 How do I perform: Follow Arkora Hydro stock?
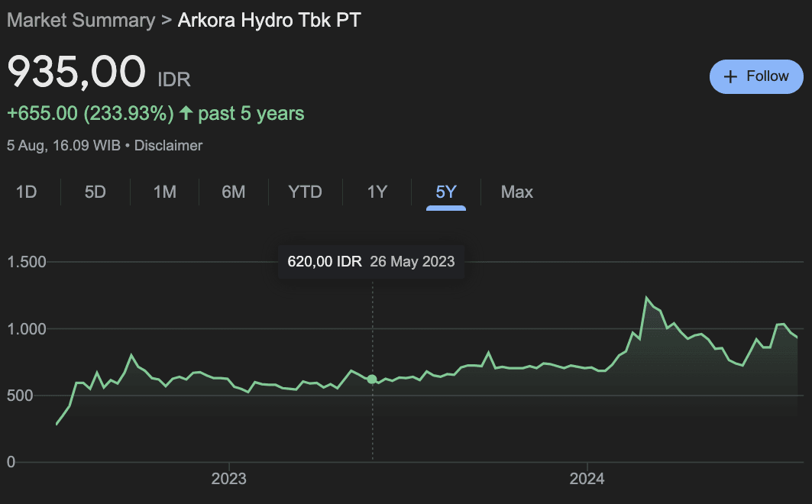click(756, 77)
